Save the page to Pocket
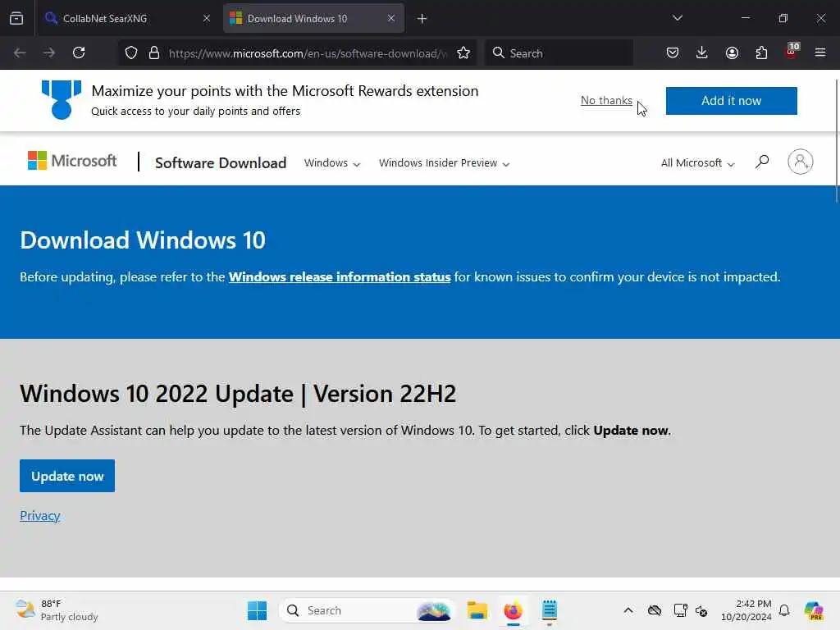Screen dimensions: 840x630 (673, 52)
